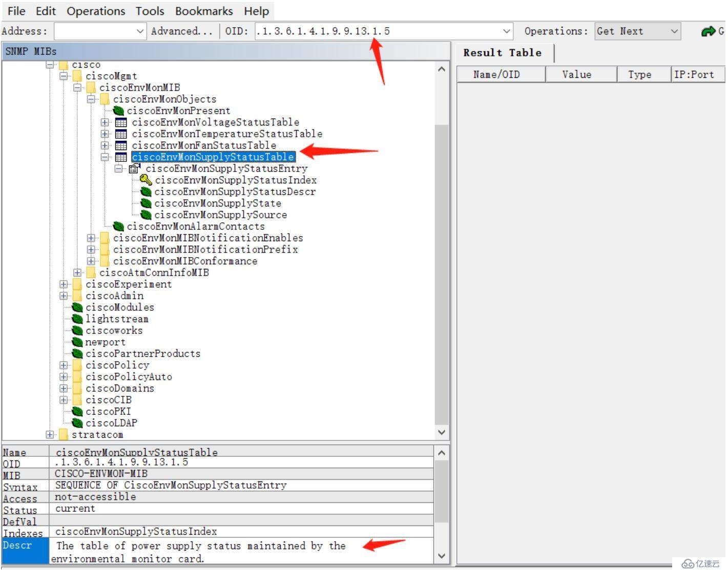
Task: Expand ciscoEnvMonVoltageStatusTable node
Action: click(105, 122)
